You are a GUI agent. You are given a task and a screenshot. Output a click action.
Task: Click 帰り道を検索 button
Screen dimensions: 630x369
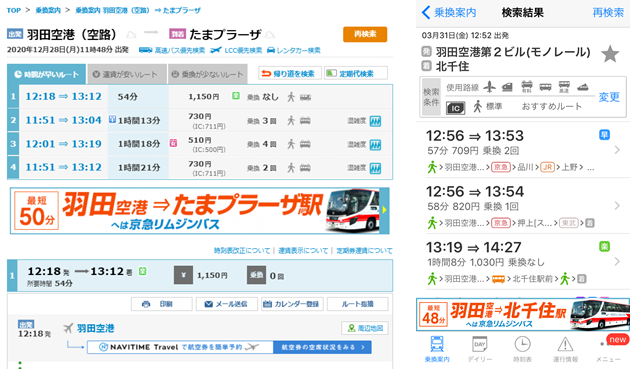pyautogui.click(x=290, y=73)
